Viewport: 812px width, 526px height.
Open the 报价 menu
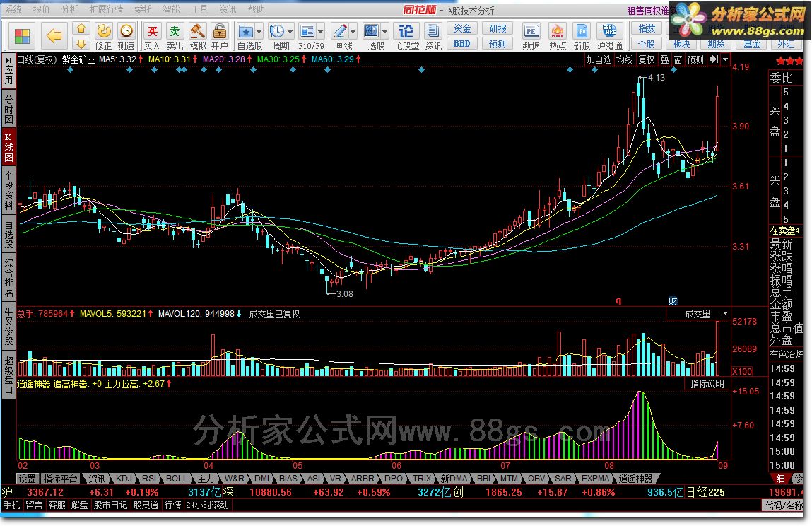42,9
